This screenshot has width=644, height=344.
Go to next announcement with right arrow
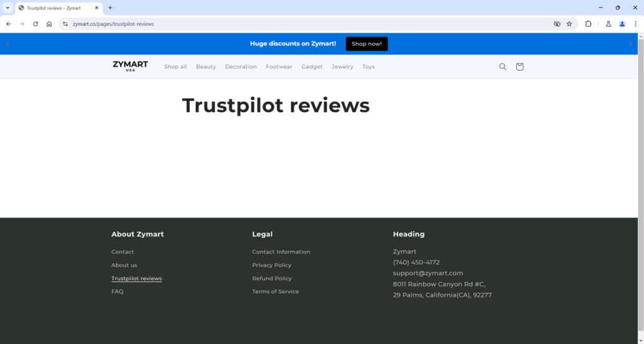click(630, 44)
